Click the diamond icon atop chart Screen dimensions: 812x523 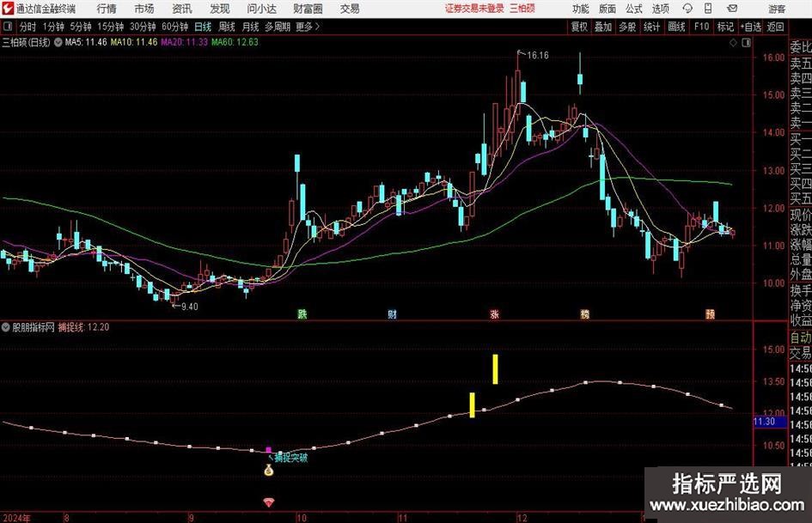(733, 43)
